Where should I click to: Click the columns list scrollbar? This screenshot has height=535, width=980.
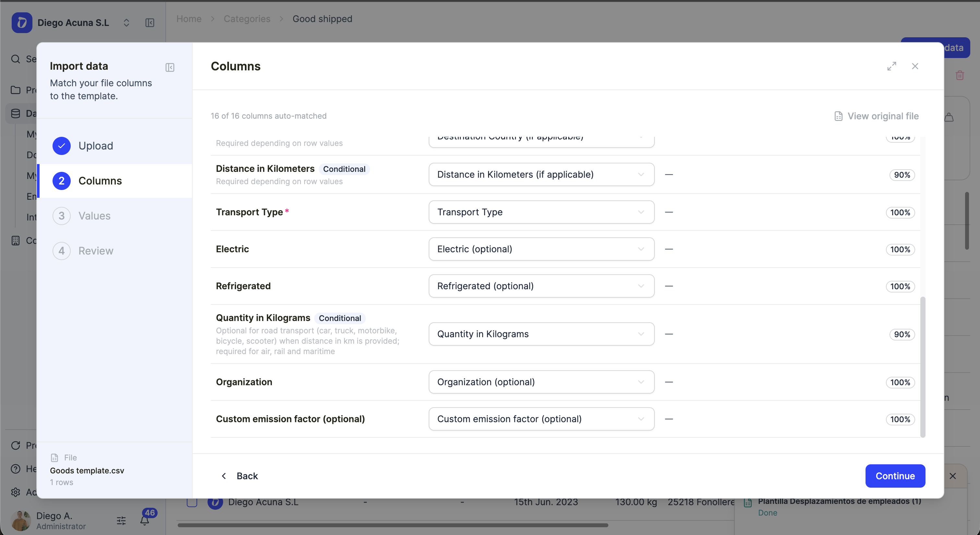(923, 367)
